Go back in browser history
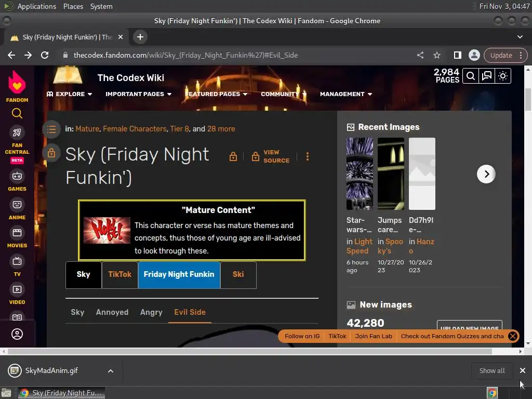The image size is (532, 399). (x=11, y=55)
